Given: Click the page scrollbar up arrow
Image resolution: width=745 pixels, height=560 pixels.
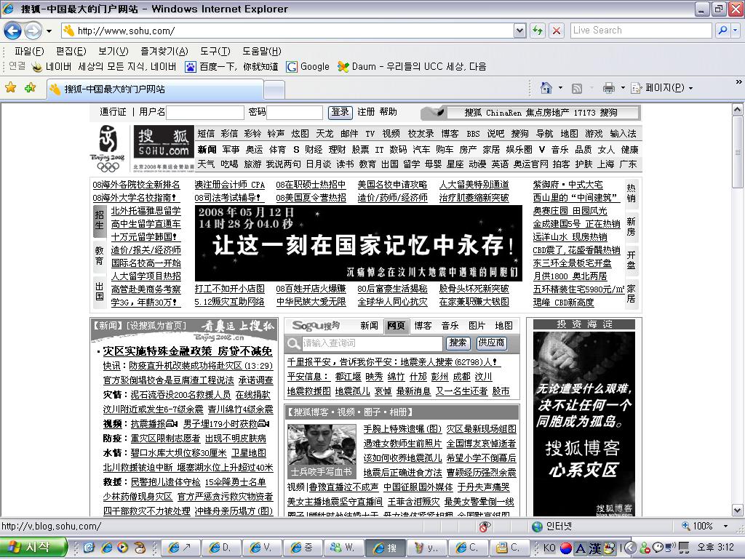Looking at the screenshot, I should click(738, 110).
